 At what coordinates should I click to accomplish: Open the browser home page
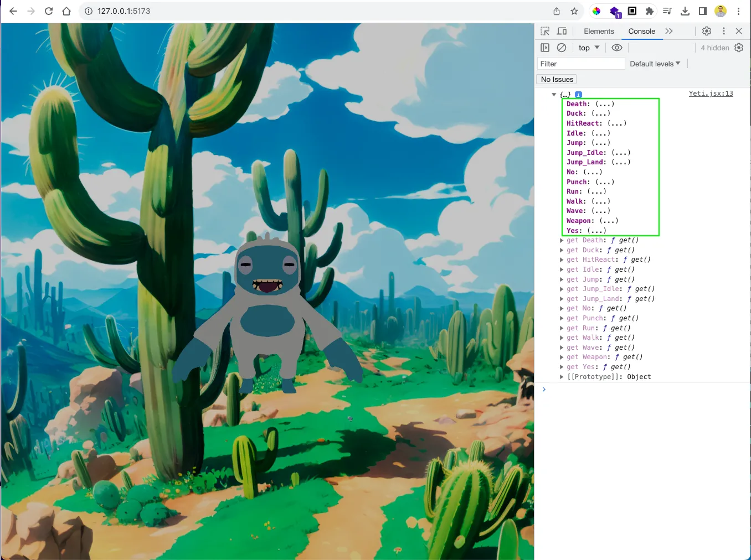[x=66, y=11]
